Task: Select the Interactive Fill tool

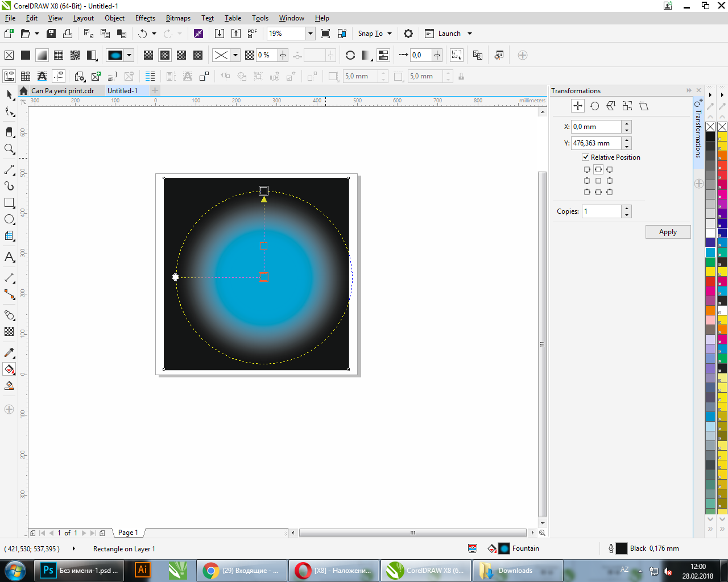Action: (9, 369)
